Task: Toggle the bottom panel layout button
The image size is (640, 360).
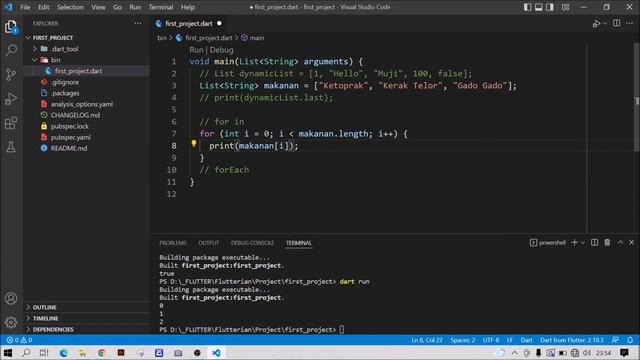Action: point(539,7)
